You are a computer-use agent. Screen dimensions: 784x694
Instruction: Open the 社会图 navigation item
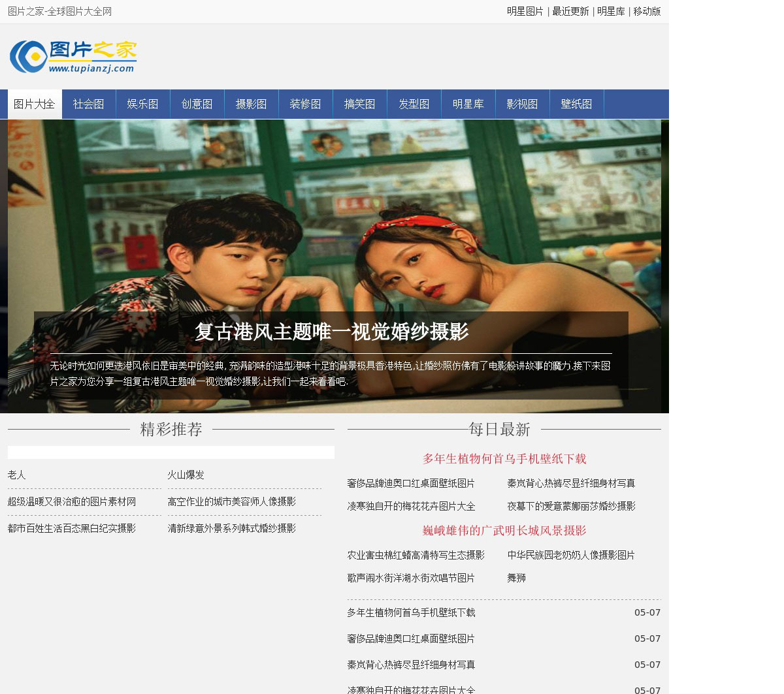(x=89, y=104)
